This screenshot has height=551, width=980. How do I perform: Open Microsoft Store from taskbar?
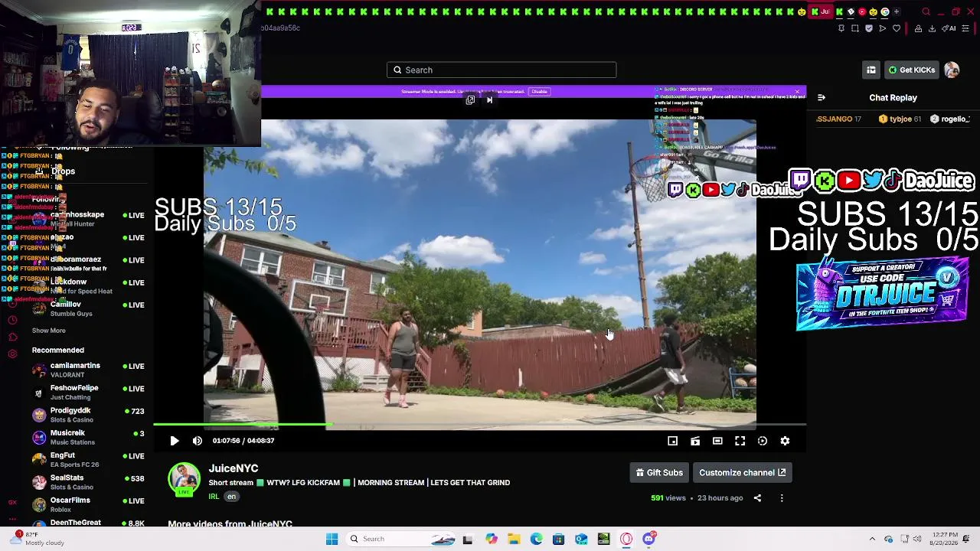point(559,539)
